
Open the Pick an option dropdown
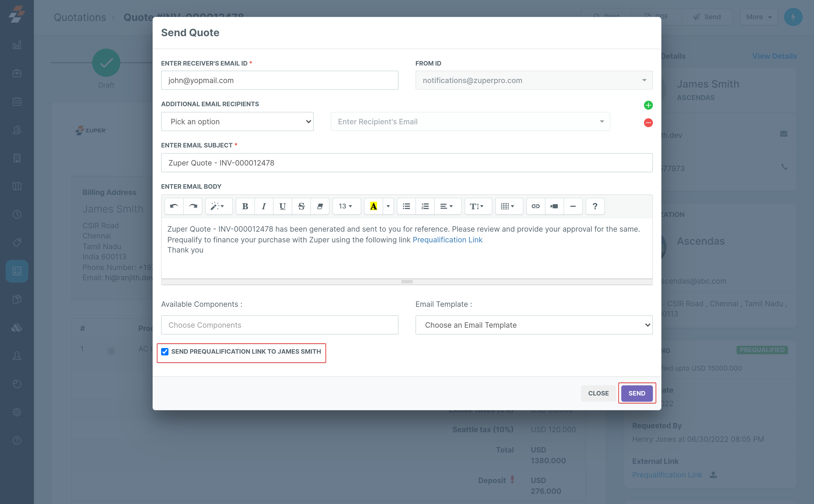pos(237,122)
